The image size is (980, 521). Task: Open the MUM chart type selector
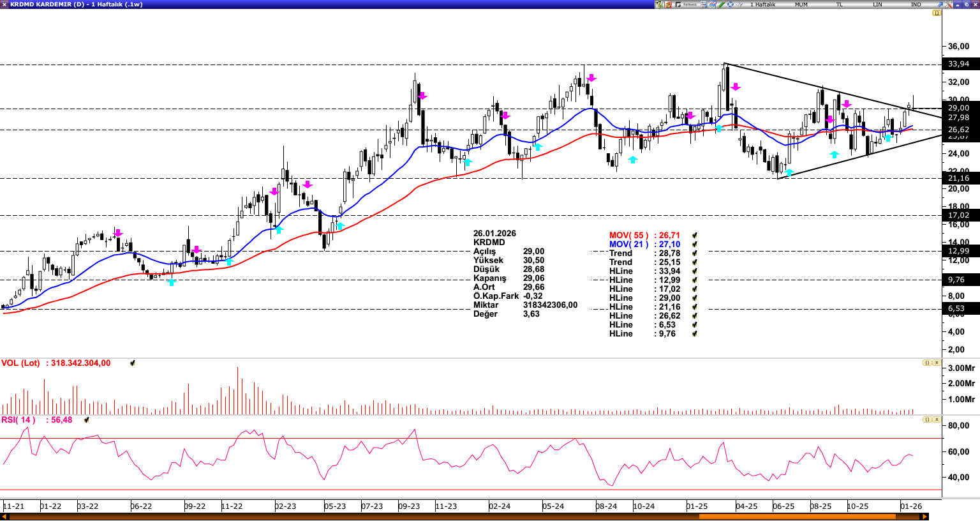click(x=801, y=4)
